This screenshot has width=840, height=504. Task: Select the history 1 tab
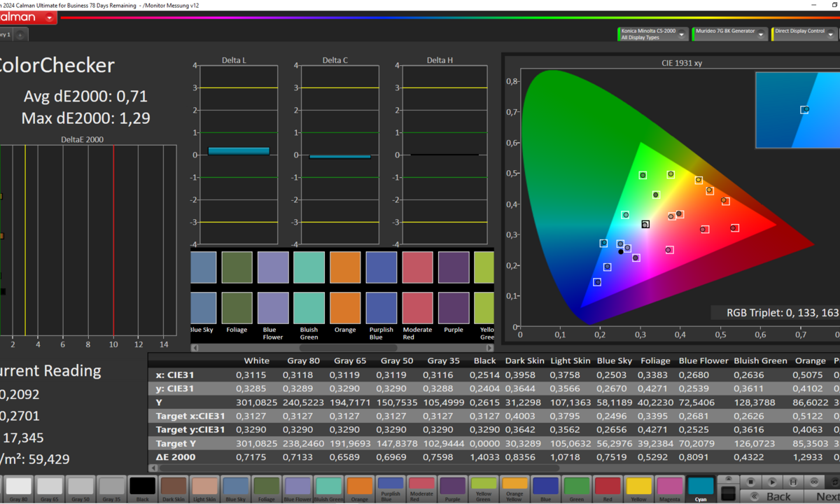(x=6, y=34)
